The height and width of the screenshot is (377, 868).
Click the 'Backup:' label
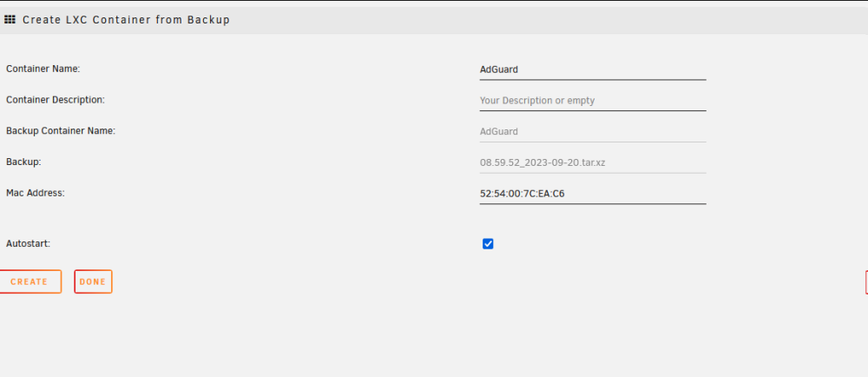tap(23, 162)
